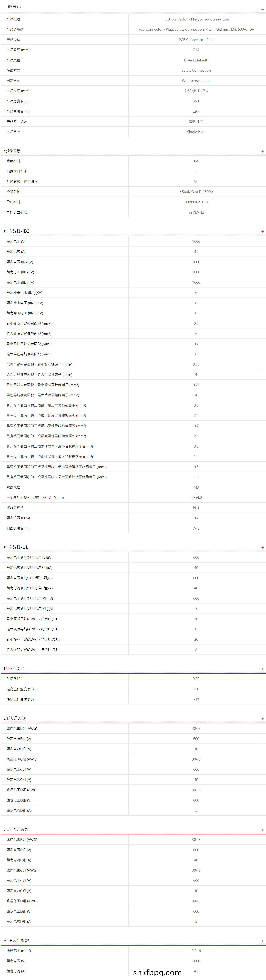Viewport: 266px width, 980px height.
Task: Toggle the 连接数据-IEC section header title
Action: [16, 231]
